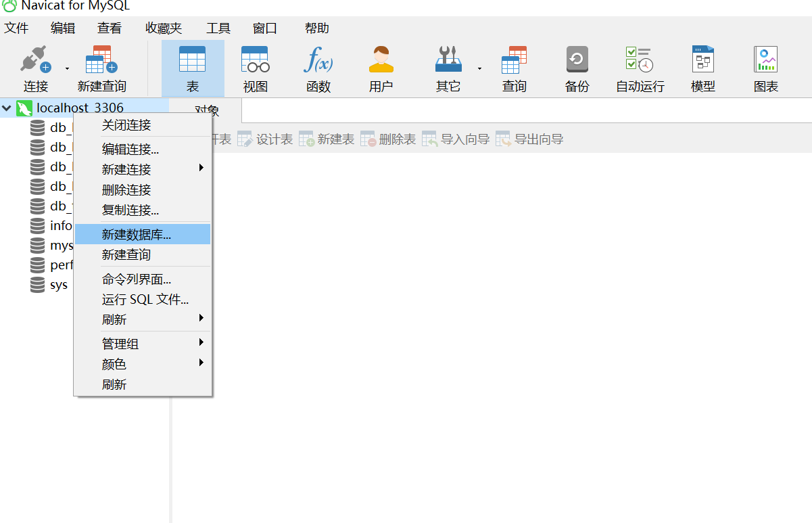The width and height of the screenshot is (812, 523).
Task: Select the sys database
Action: [x=59, y=285]
